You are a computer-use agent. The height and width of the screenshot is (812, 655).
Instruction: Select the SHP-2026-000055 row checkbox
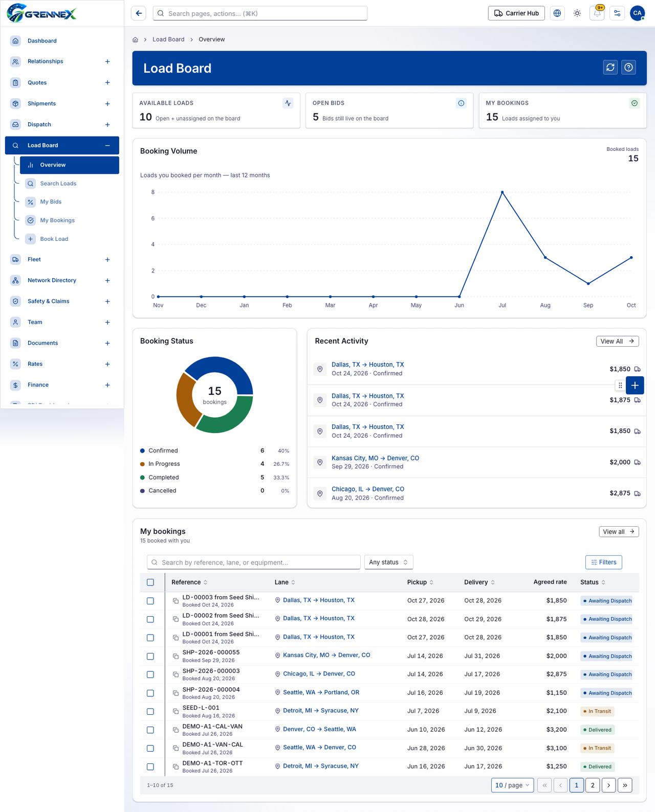click(150, 656)
